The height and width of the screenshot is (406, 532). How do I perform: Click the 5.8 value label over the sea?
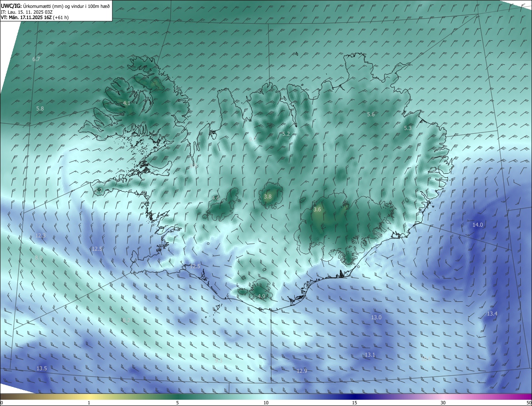pos(40,109)
